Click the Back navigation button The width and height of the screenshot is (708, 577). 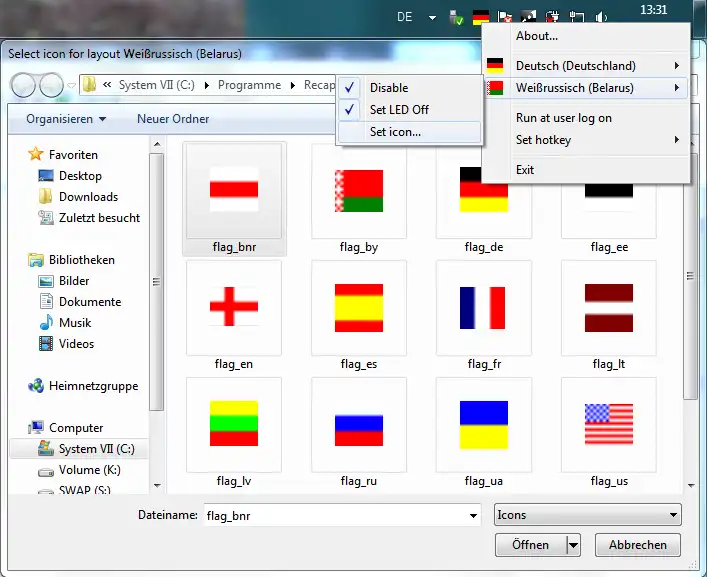click(23, 85)
